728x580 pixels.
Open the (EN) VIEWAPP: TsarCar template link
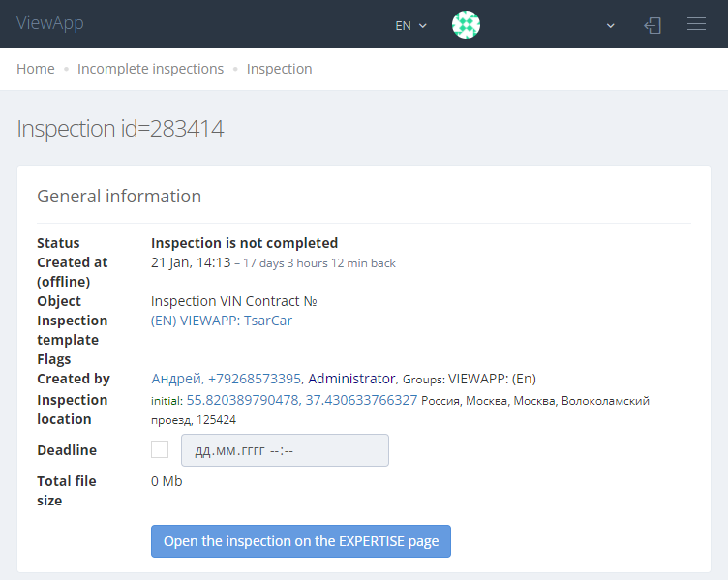tap(222, 321)
